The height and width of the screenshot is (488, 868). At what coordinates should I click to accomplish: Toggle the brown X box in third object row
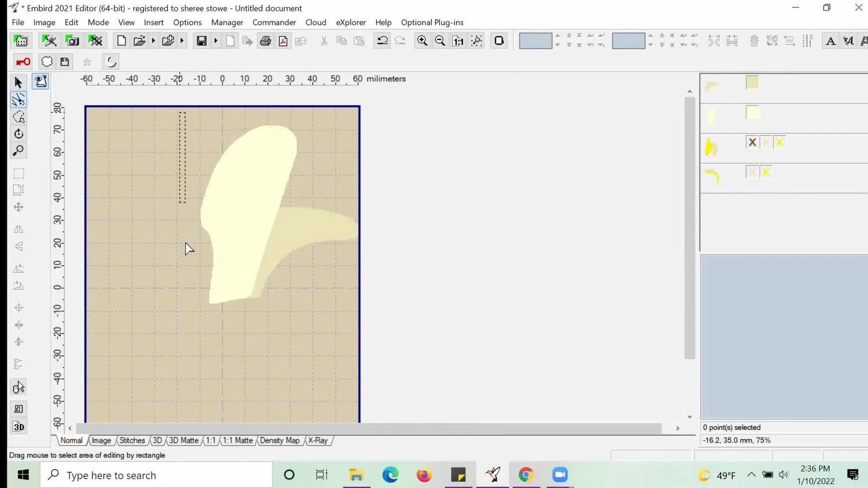pyautogui.click(x=752, y=142)
